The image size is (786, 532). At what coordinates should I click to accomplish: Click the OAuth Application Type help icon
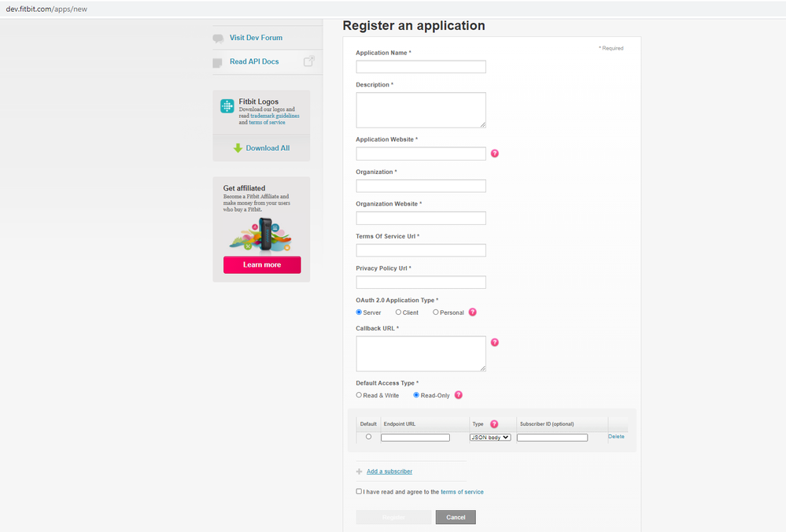473,312
